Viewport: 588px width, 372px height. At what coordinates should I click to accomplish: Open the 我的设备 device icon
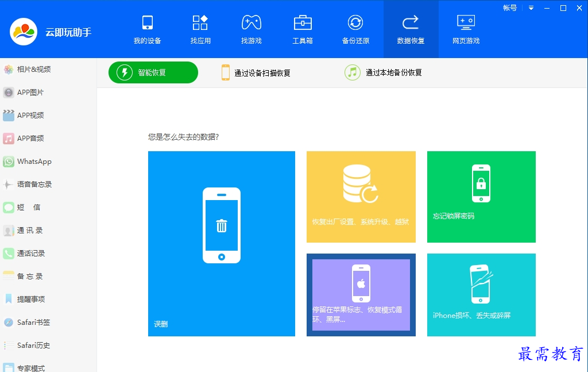click(x=148, y=22)
